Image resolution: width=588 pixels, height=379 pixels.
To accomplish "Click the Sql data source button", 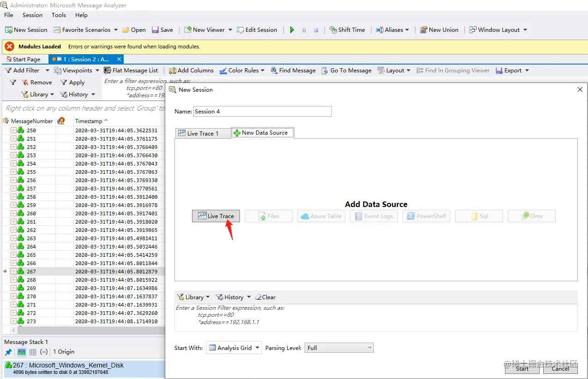I will point(479,216).
